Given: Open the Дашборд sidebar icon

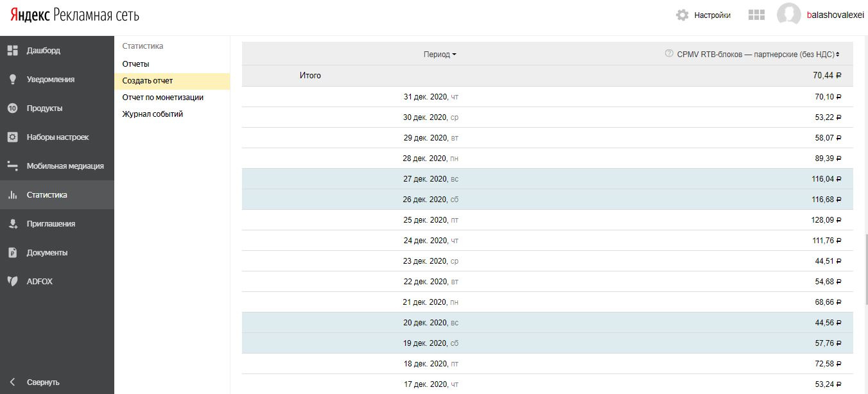Looking at the screenshot, I should (x=12, y=51).
